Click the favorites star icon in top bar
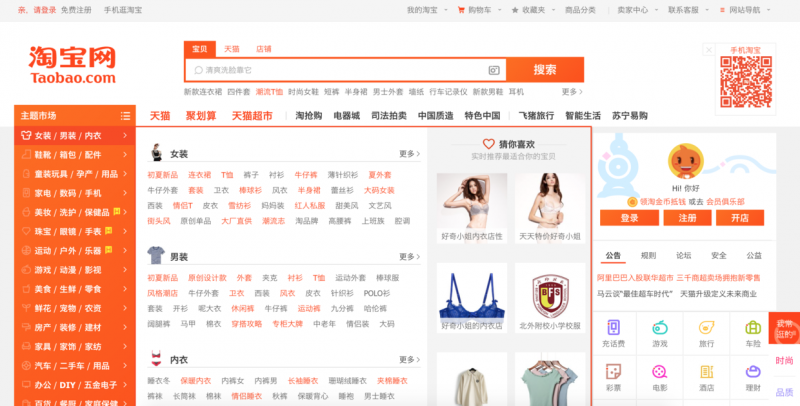 pyautogui.click(x=515, y=10)
